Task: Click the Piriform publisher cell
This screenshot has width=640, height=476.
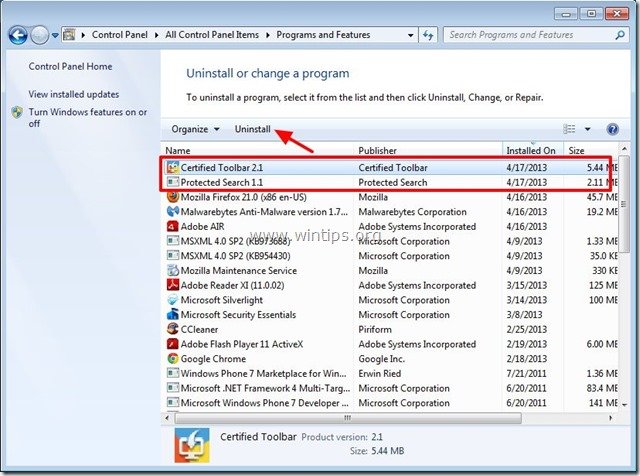Action: coord(375,329)
